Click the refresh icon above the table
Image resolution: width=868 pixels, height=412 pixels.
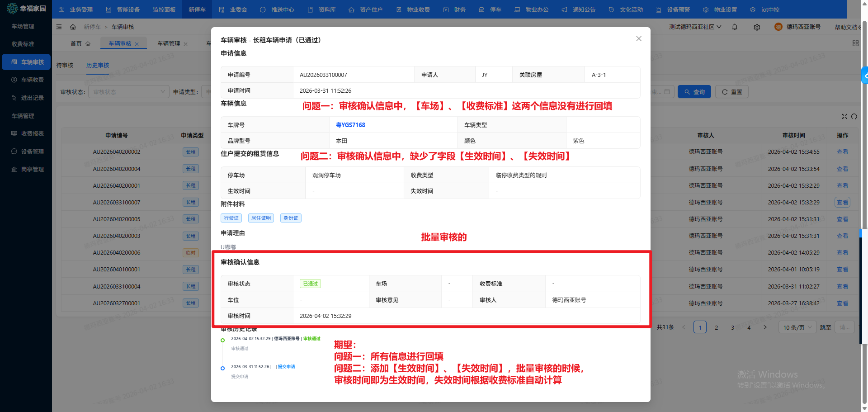click(854, 117)
